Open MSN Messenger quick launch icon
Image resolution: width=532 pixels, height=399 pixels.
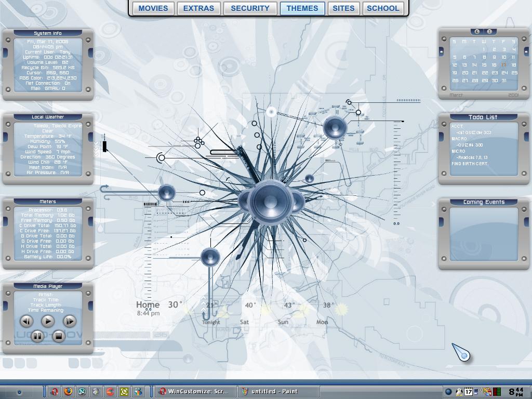click(138, 392)
